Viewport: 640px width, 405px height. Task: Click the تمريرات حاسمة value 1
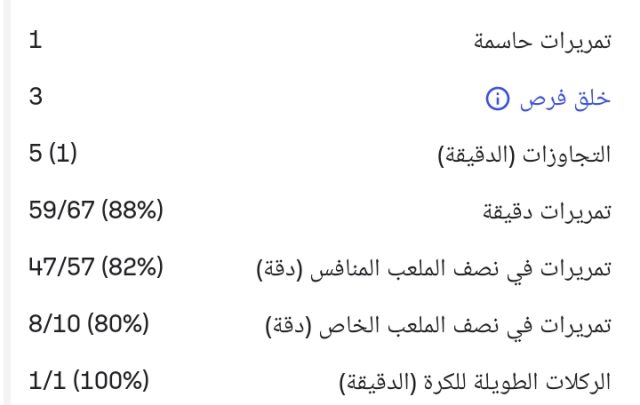point(36,41)
